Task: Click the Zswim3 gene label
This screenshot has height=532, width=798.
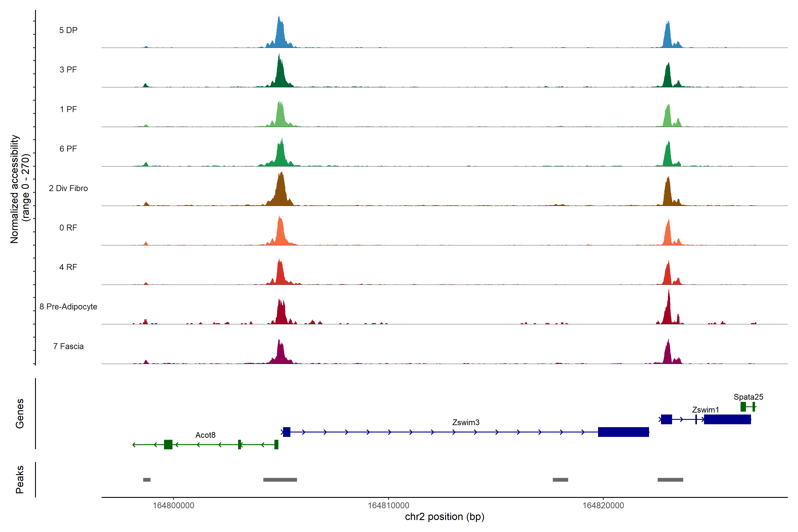Action: (465, 422)
